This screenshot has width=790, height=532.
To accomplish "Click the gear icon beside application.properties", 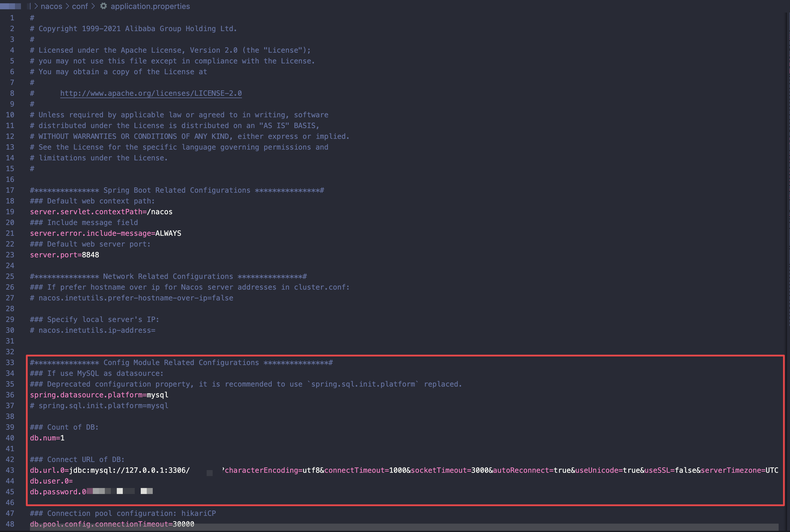I will tap(104, 6).
